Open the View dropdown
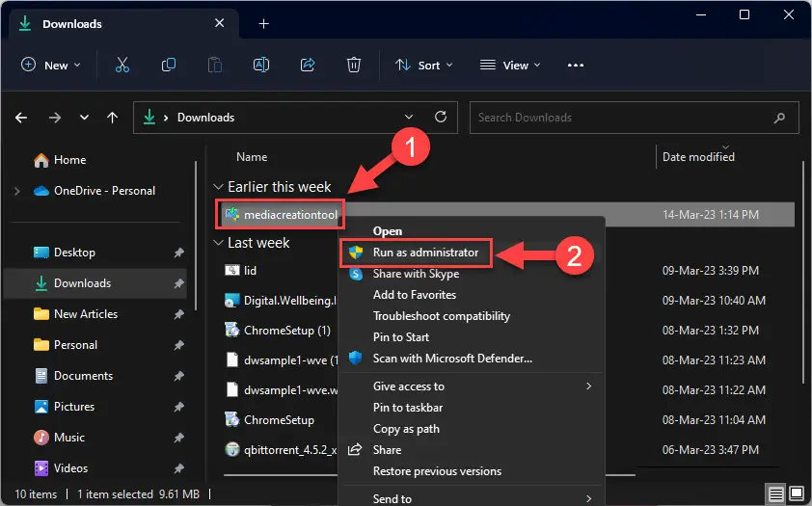This screenshot has height=506, width=812. pyautogui.click(x=510, y=66)
